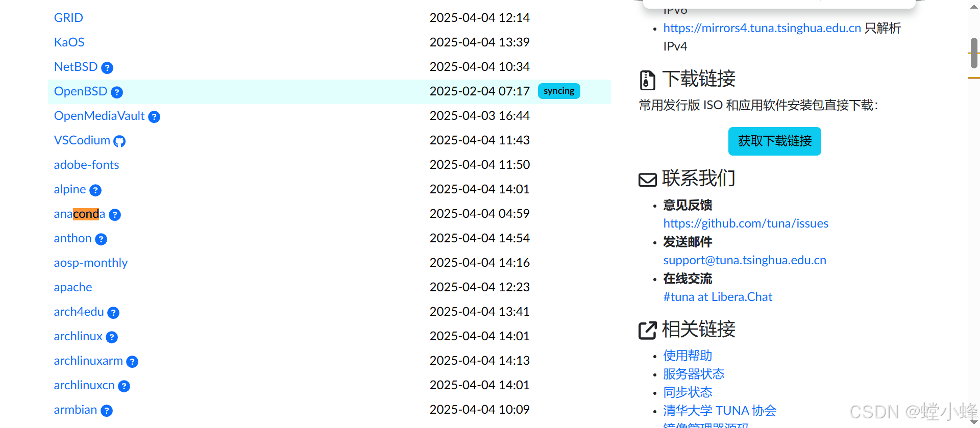Click the support@tuna.tsinghua.edu.cn email link
Screen dimensions: 980x428
click(x=745, y=260)
